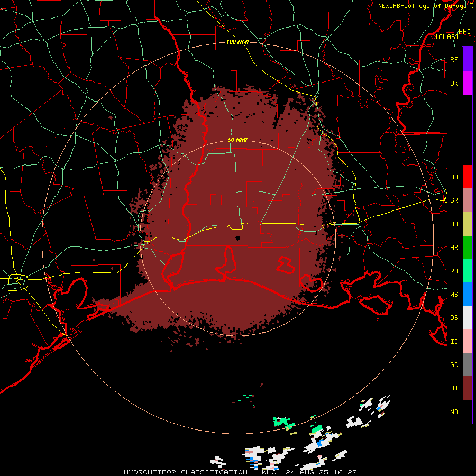Click the dark red BI legend swatch
The height and width of the screenshot is (476, 476).
[467, 388]
